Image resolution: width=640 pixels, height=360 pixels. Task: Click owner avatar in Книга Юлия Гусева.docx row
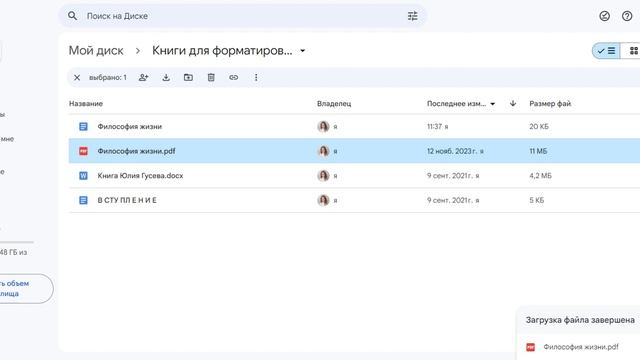pyautogui.click(x=323, y=176)
